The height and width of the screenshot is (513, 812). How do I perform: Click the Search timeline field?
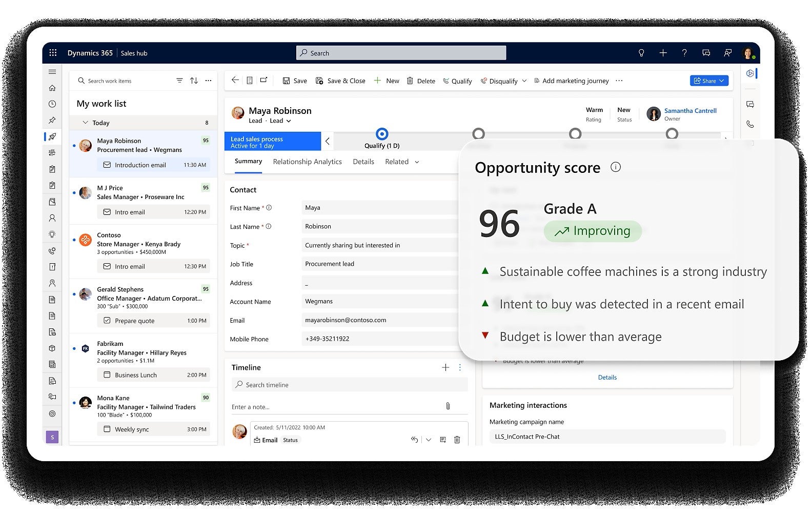tap(350, 385)
